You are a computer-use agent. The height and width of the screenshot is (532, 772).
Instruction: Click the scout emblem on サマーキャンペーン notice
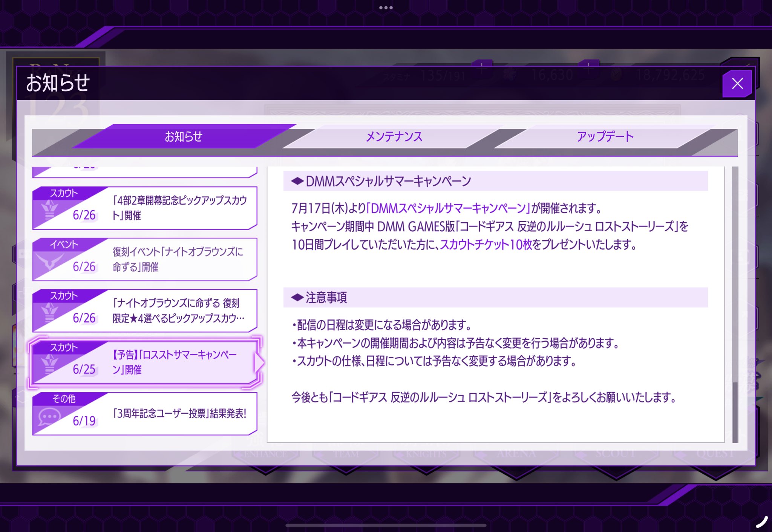[49, 364]
